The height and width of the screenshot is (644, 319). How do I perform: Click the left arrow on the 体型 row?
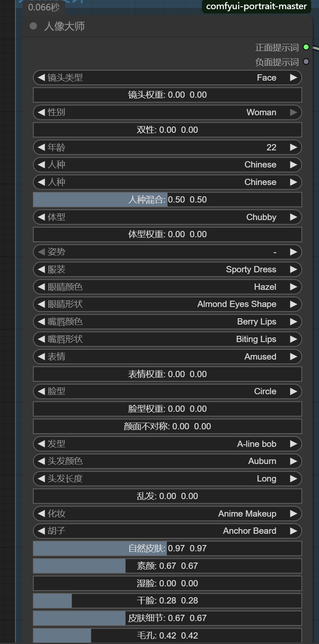tap(41, 217)
